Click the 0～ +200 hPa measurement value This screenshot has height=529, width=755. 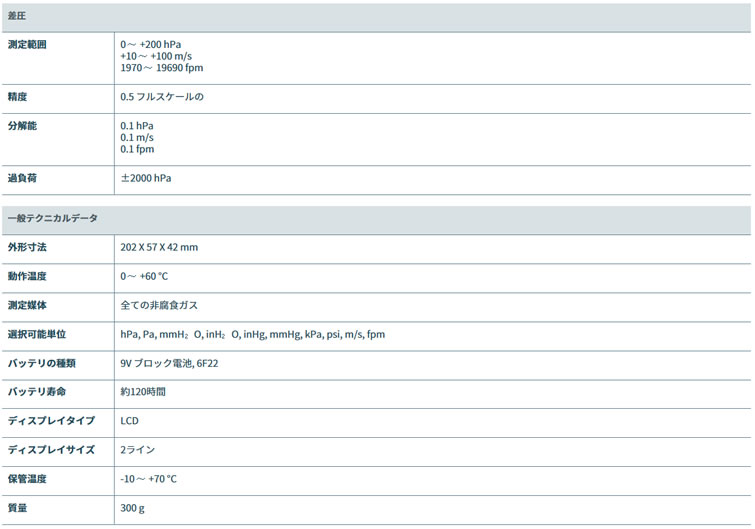151,45
